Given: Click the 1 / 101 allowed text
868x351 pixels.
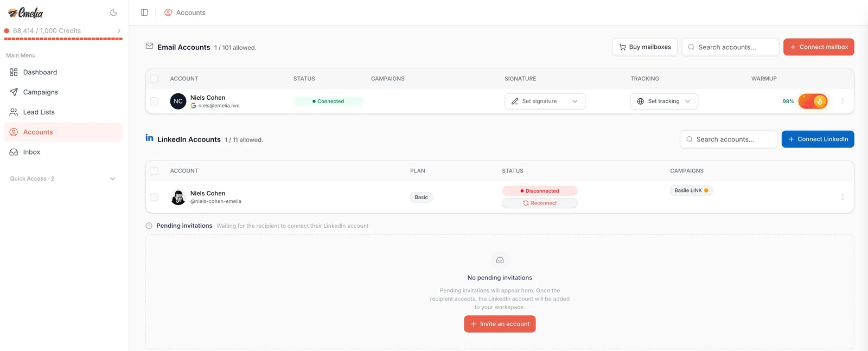Looking at the screenshot, I should point(235,48).
